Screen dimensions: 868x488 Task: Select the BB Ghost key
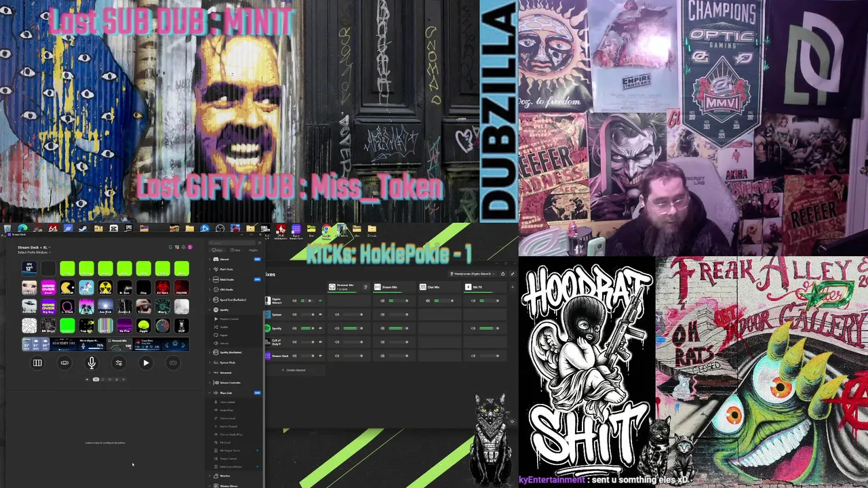pyautogui.click(x=48, y=325)
